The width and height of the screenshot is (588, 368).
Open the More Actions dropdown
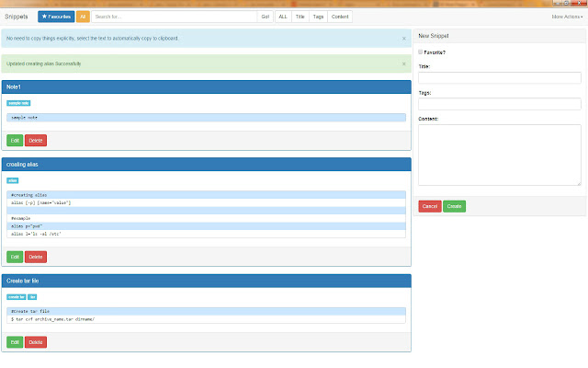(567, 17)
